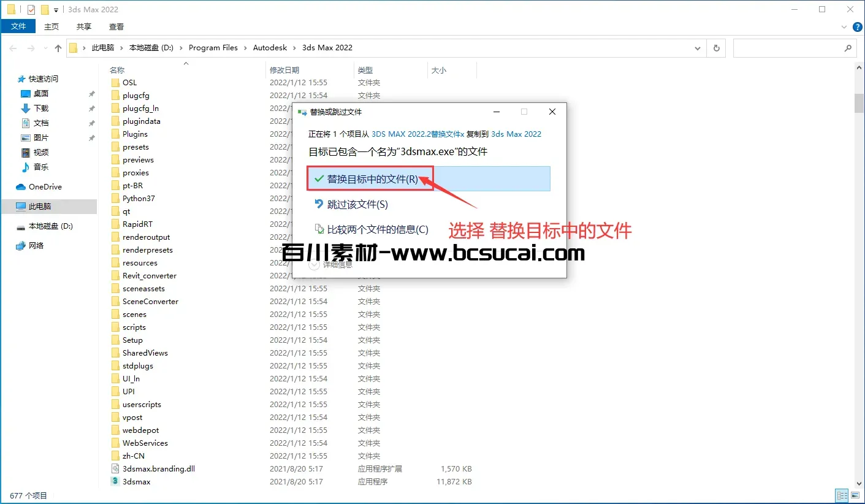This screenshot has width=865, height=504.
Task: Select the Plugins folder icon
Action: coord(116,134)
